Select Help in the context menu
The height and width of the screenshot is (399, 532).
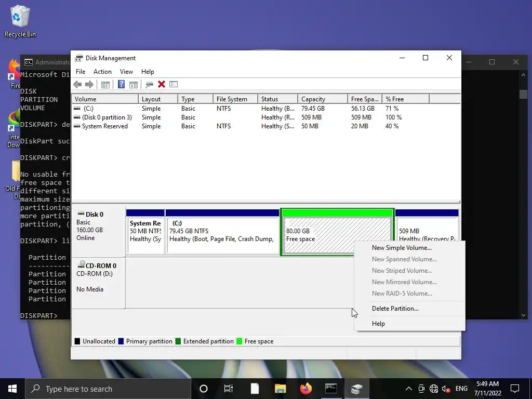tap(409, 324)
